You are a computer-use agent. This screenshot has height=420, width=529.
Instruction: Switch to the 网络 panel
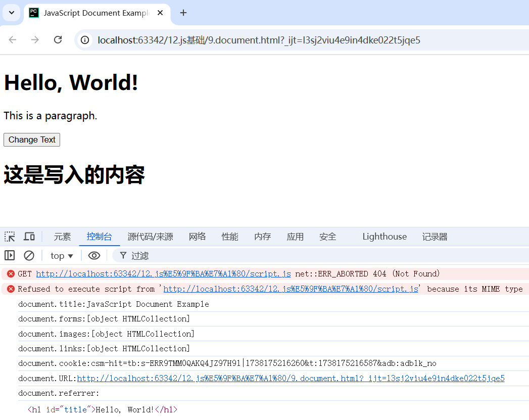pyautogui.click(x=197, y=236)
